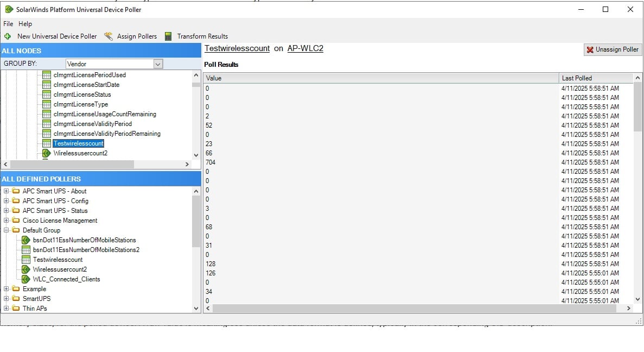Click the New Universal Device Poller plus icon
Screen dimensions: 644x352
coord(8,36)
